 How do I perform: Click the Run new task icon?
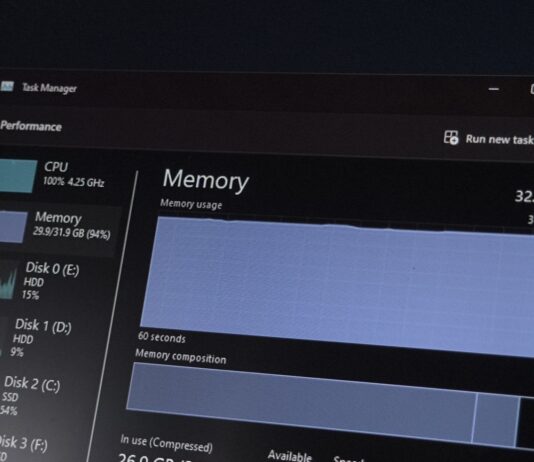451,138
